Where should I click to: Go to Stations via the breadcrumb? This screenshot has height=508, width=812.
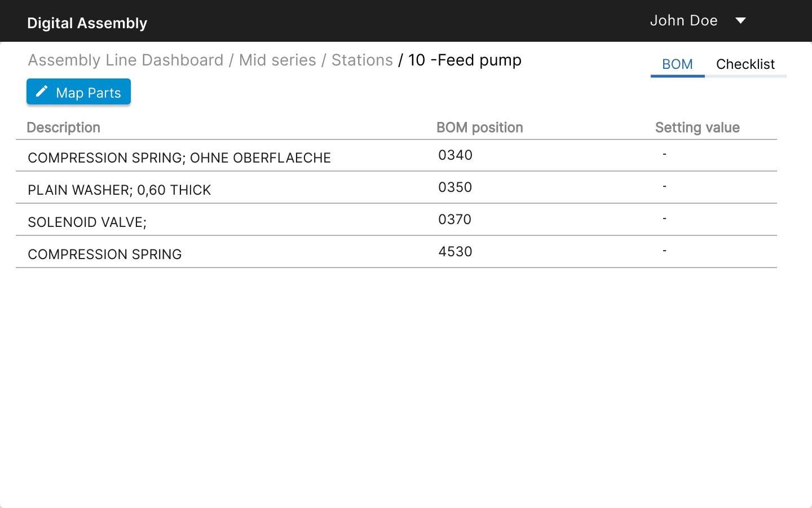[361, 60]
